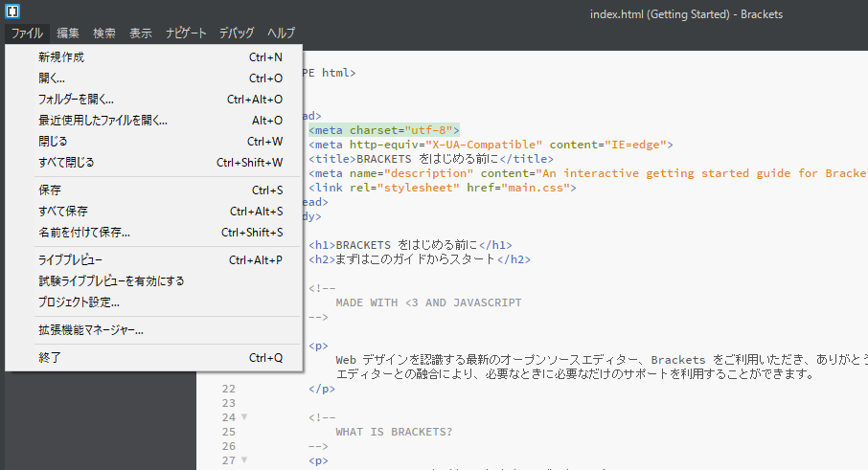Open the 検索 menu
The width and height of the screenshot is (868, 470).
click(x=104, y=34)
